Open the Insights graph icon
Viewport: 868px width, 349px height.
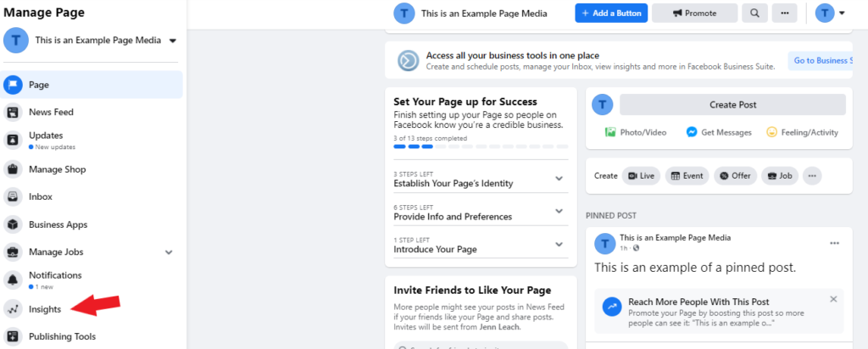pyautogui.click(x=13, y=309)
